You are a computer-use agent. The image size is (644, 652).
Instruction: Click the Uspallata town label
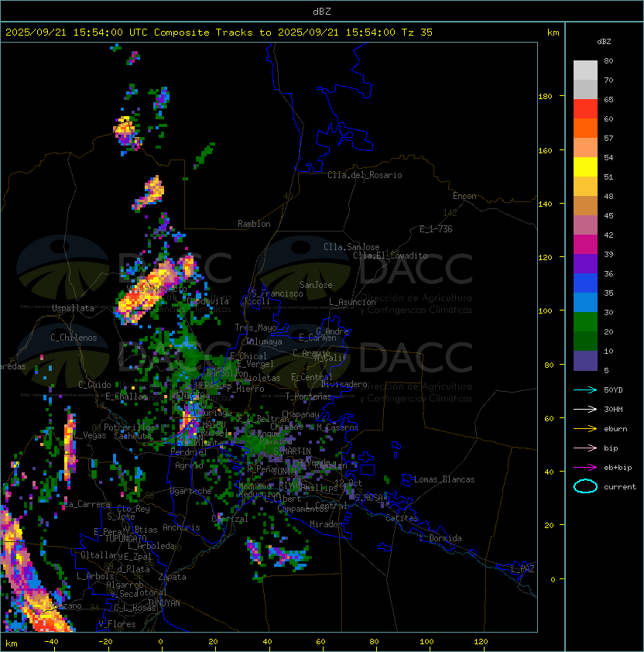coord(73,308)
